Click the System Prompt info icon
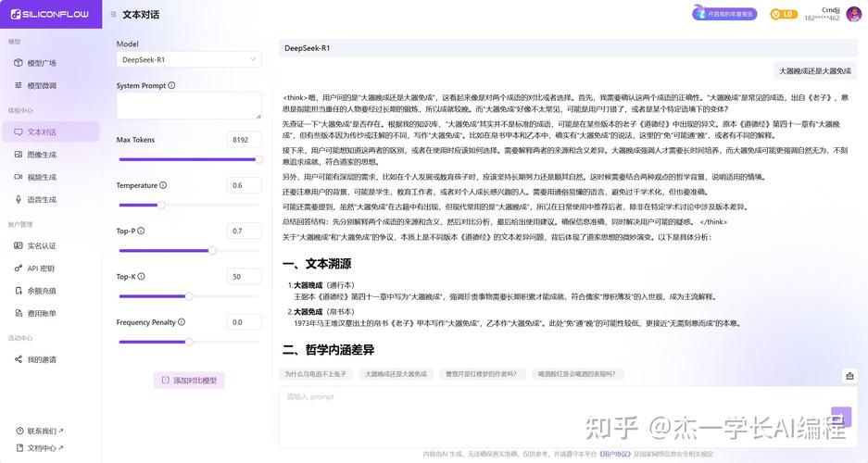This screenshot has height=463, width=868. point(171,85)
